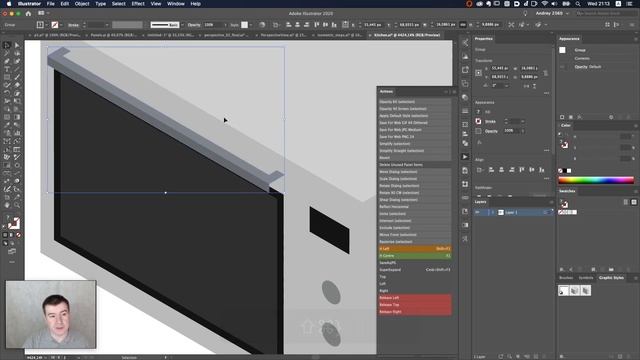Toggle visibility eye of Layer 1
Screen dimensions: 640x360
(478, 212)
